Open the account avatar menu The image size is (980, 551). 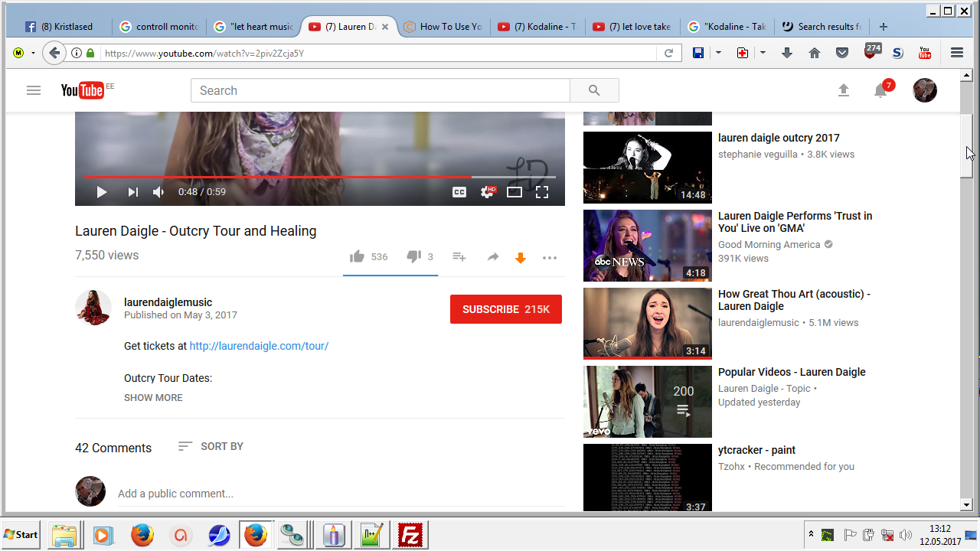[x=925, y=90]
